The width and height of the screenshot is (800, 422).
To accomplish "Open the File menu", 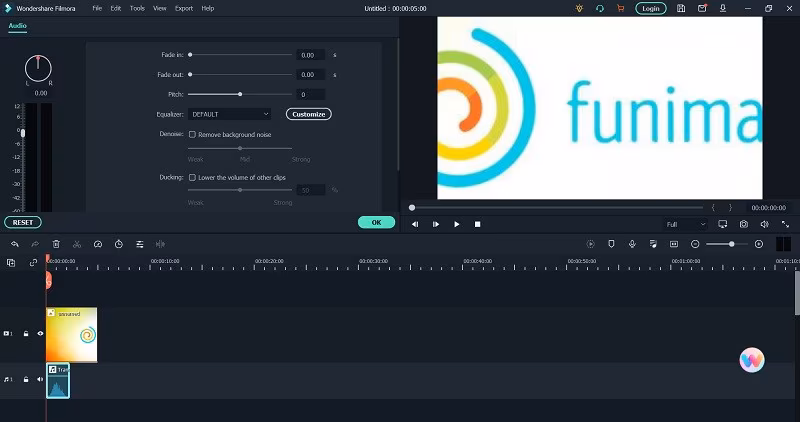I will (x=97, y=8).
